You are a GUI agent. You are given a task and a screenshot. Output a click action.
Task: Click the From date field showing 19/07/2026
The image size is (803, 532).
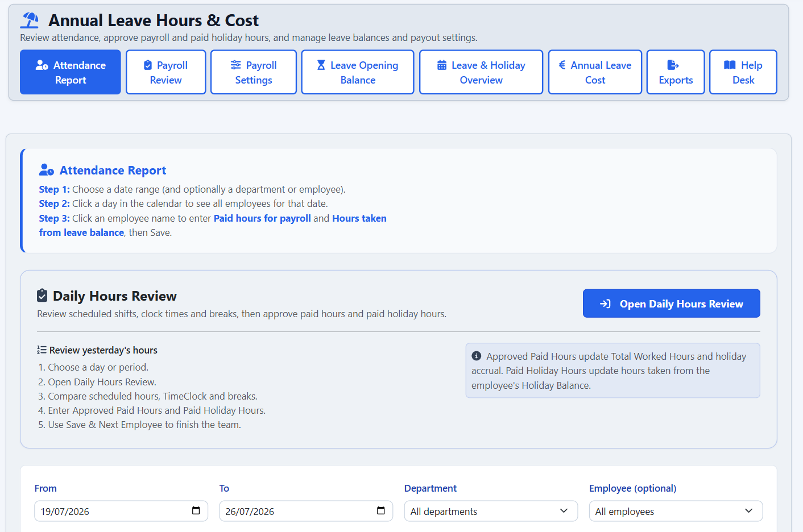pyautogui.click(x=121, y=511)
